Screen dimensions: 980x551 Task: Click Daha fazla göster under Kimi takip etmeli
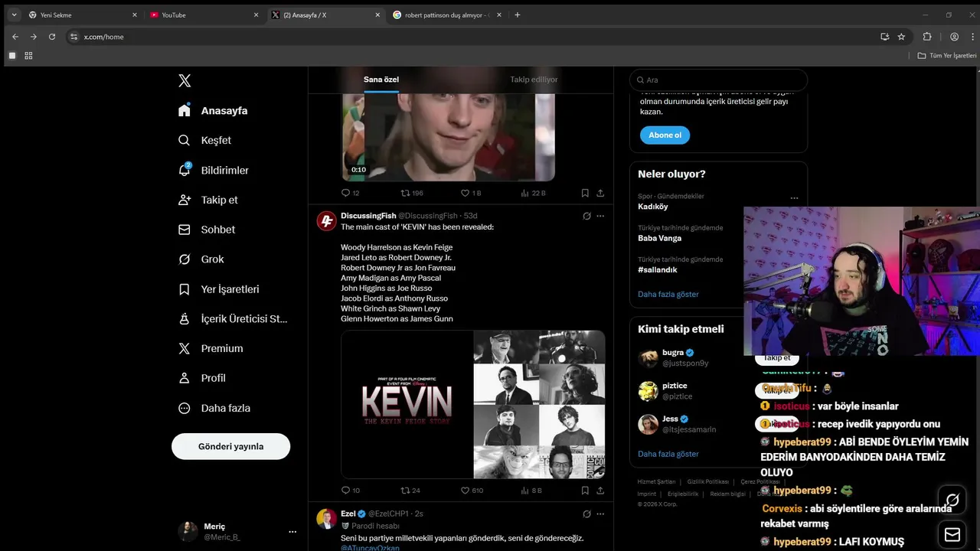tap(668, 454)
